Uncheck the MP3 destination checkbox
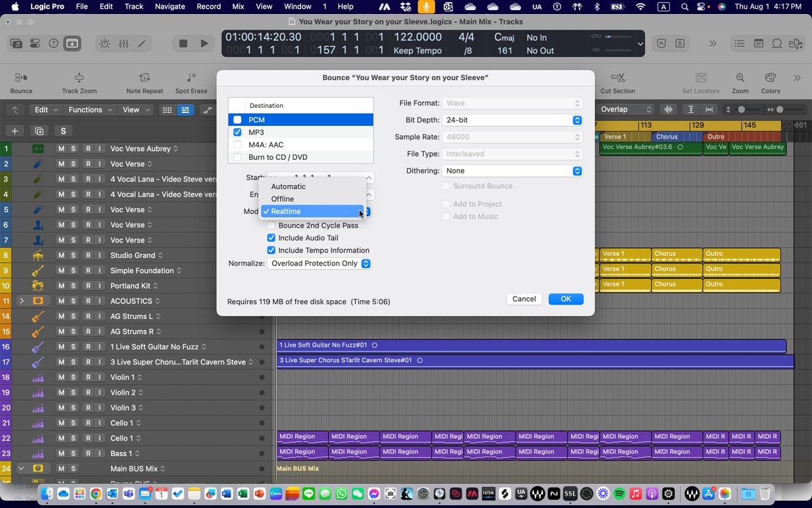Image resolution: width=812 pixels, height=508 pixels. pos(238,132)
